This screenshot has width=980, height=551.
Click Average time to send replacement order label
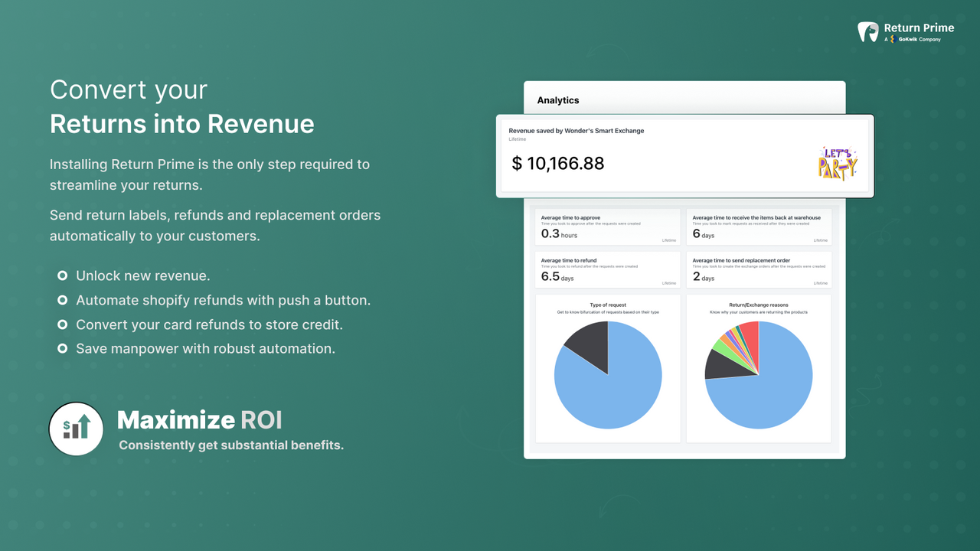pyautogui.click(x=741, y=260)
